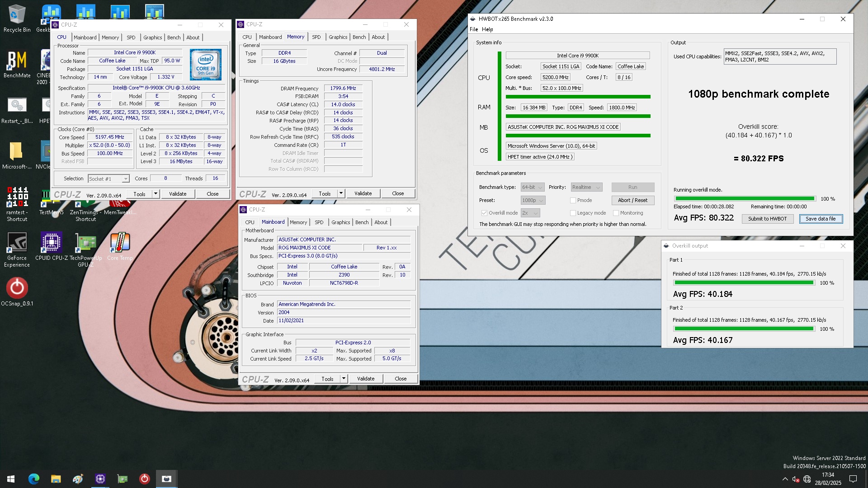Click Validate in CPU-Z Memory window

click(x=363, y=193)
